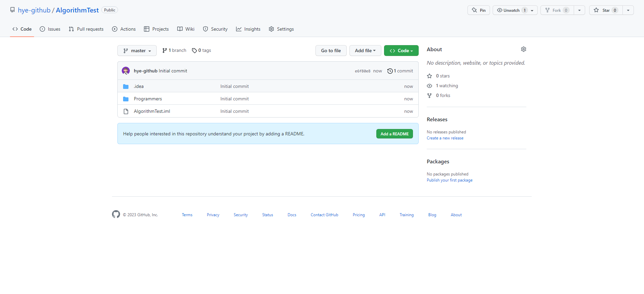The height and width of the screenshot is (294, 644).
Task: Open the Pull requests tab
Action: tap(86, 29)
